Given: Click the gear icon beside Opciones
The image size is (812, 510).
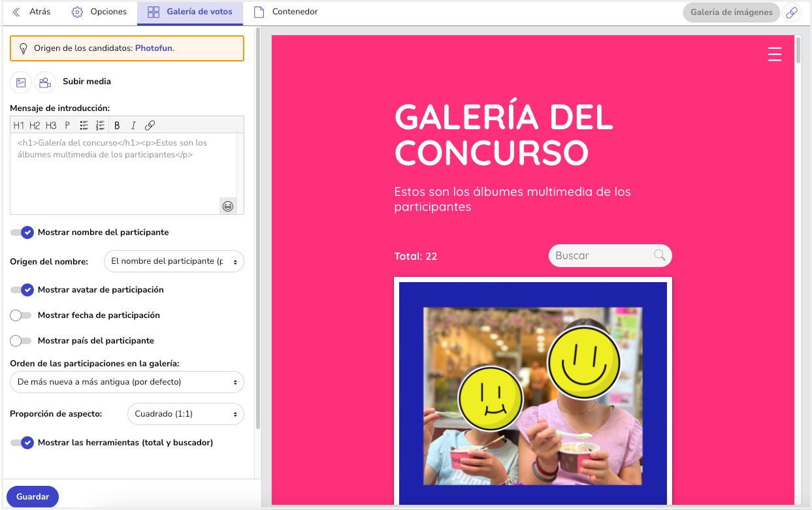Looking at the screenshot, I should [x=77, y=12].
